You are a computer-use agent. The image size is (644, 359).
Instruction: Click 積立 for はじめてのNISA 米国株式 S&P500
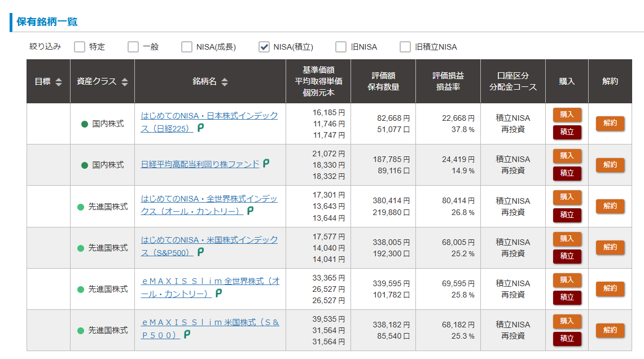(567, 256)
